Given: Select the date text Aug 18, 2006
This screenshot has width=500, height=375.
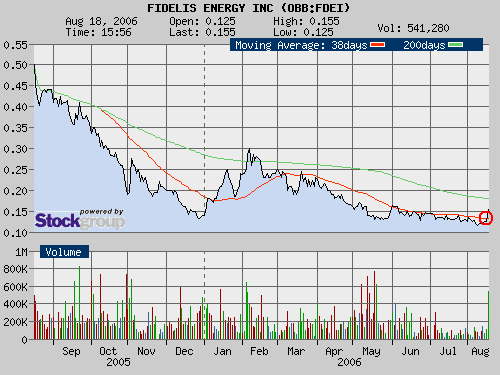Looking at the screenshot, I should [101, 21].
